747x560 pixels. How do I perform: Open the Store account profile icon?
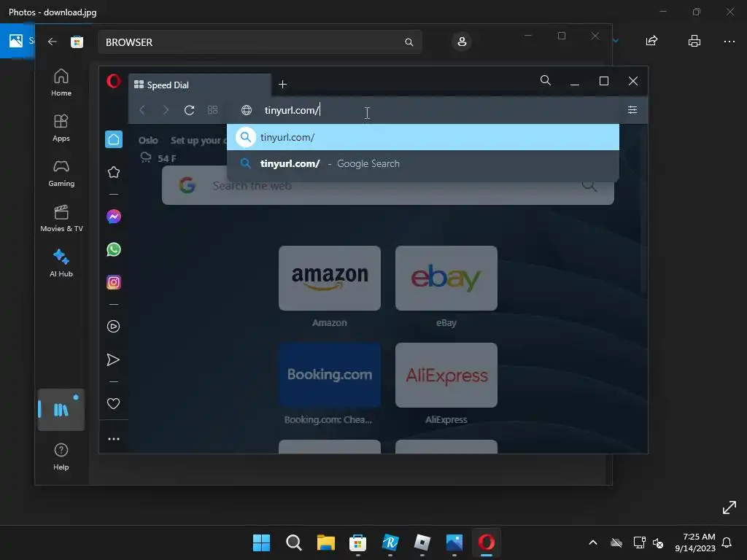462,42
